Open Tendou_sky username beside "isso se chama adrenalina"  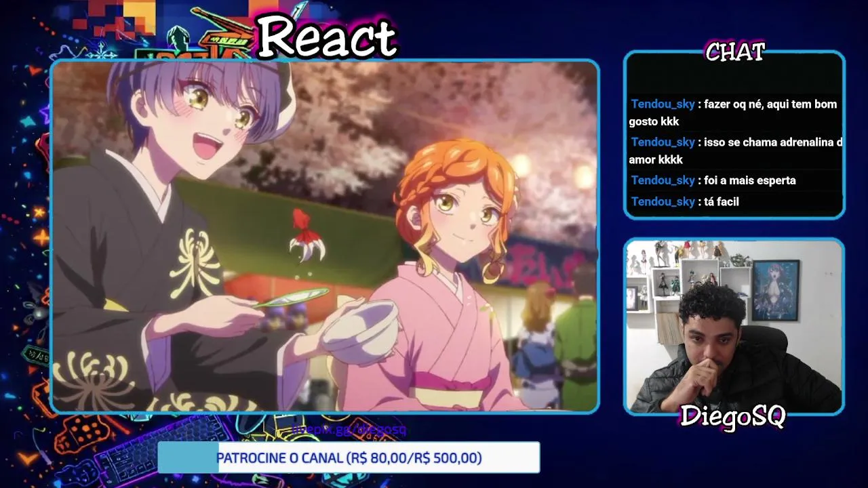coord(663,142)
